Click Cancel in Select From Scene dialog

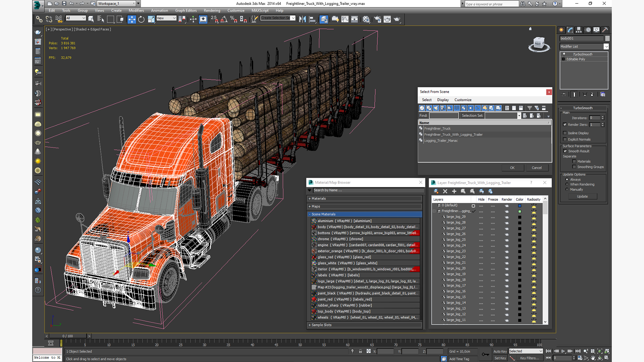click(537, 168)
